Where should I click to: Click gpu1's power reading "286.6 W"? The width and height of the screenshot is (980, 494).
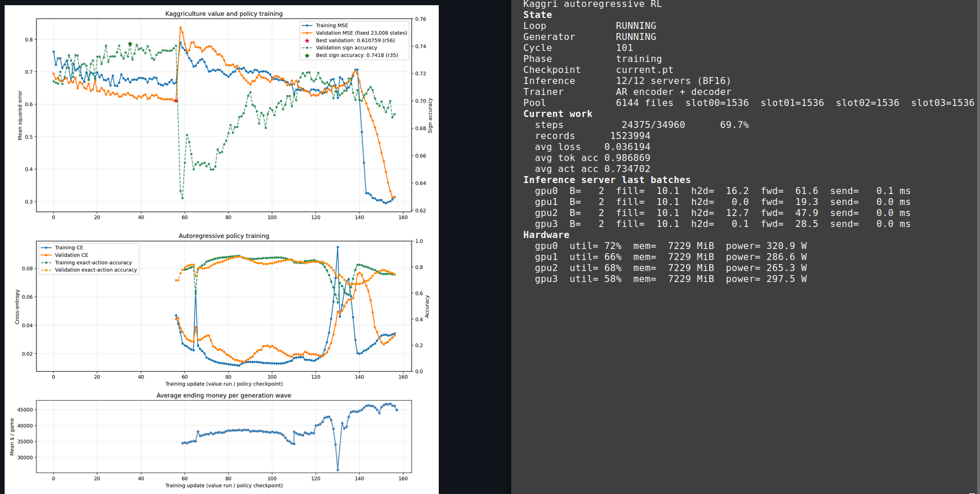click(786, 257)
